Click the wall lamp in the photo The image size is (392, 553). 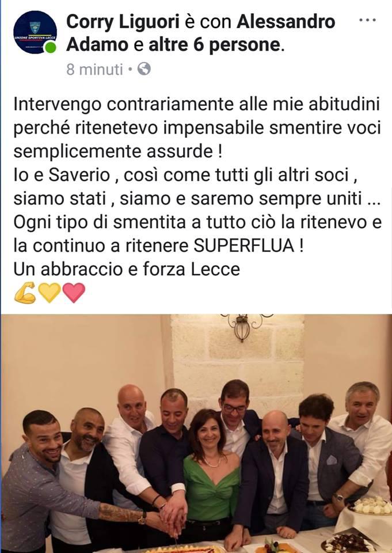(x=243, y=328)
